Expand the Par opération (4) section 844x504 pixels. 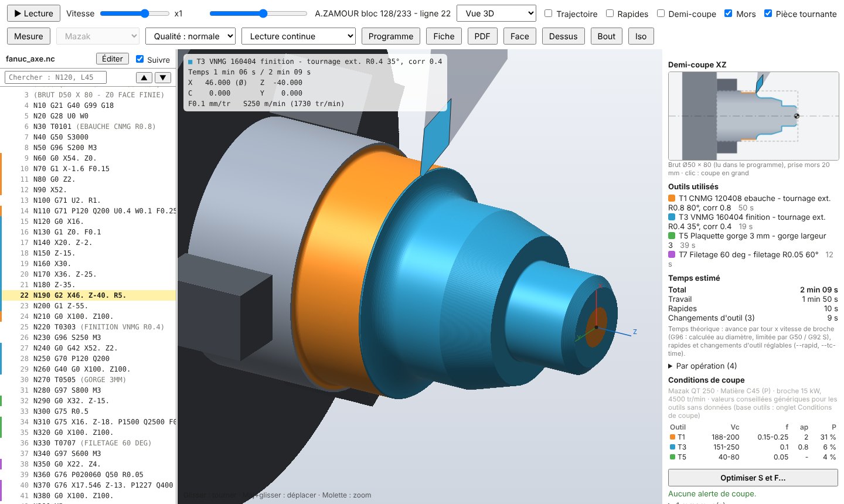(703, 366)
